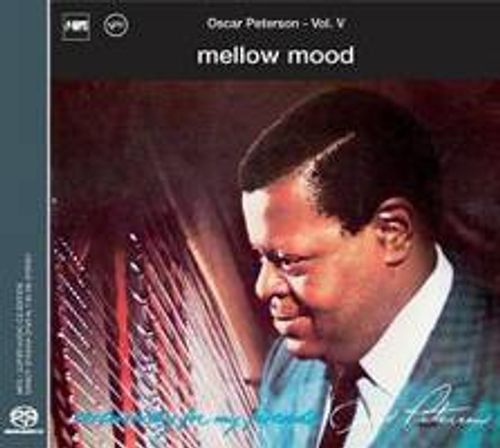The height and width of the screenshot is (448, 500).
Task: Click the Verve records logo
Action: point(116,26)
